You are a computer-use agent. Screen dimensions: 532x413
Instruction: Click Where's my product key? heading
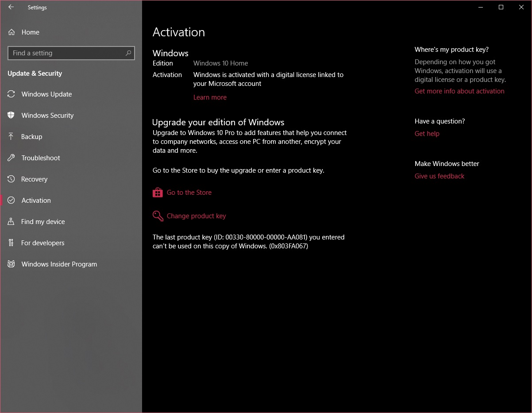[451, 50]
